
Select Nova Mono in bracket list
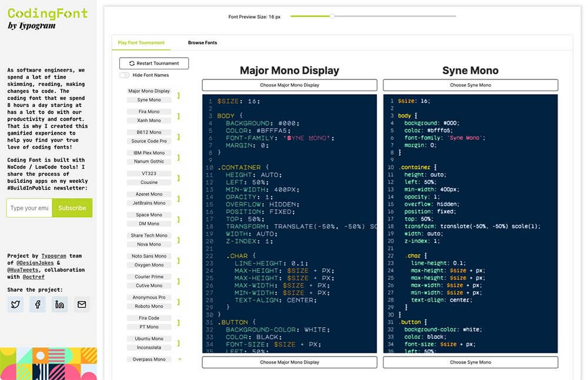[x=149, y=245]
